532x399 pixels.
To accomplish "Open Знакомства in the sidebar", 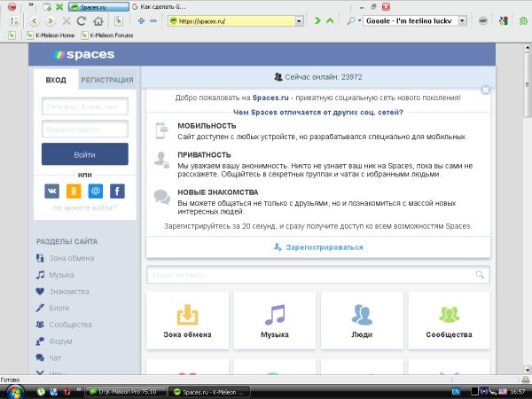I will 63,292.
